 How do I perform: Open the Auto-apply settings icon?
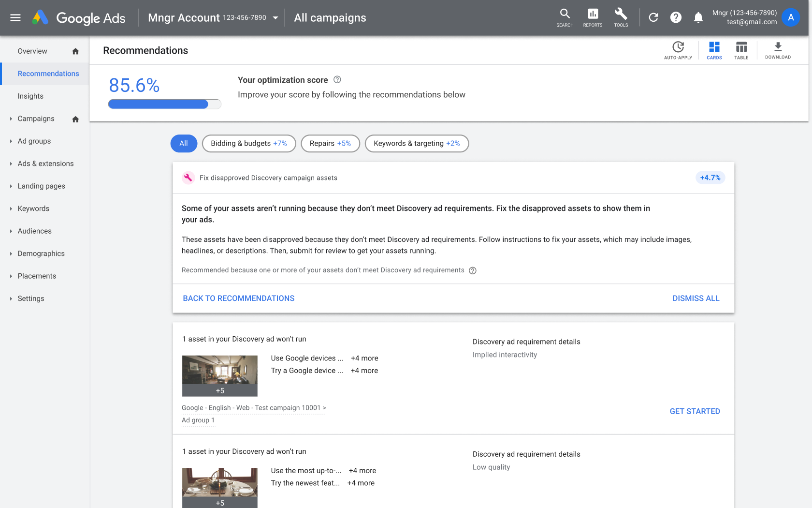pyautogui.click(x=678, y=49)
